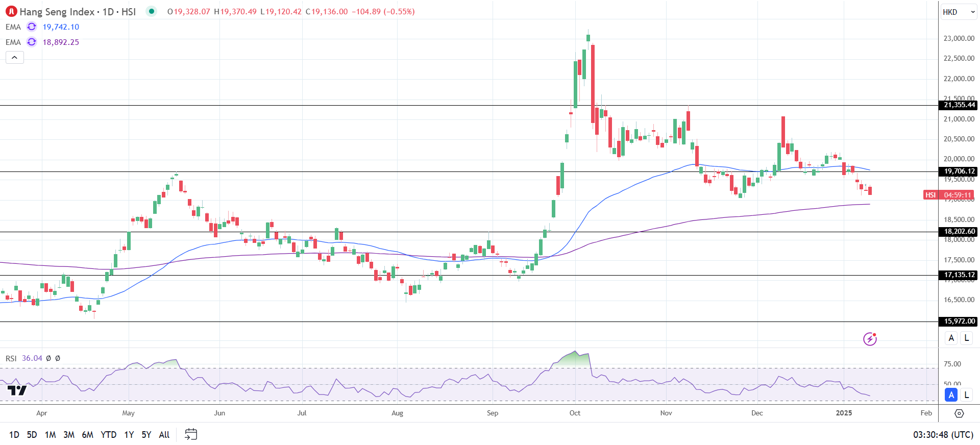Select the 5Y time range
The height and width of the screenshot is (445, 980).
[x=146, y=435]
